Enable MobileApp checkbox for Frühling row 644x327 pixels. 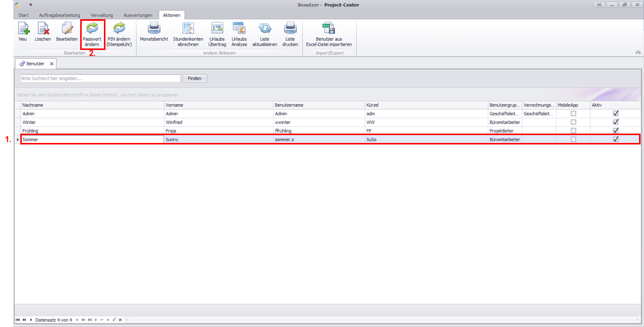point(573,131)
